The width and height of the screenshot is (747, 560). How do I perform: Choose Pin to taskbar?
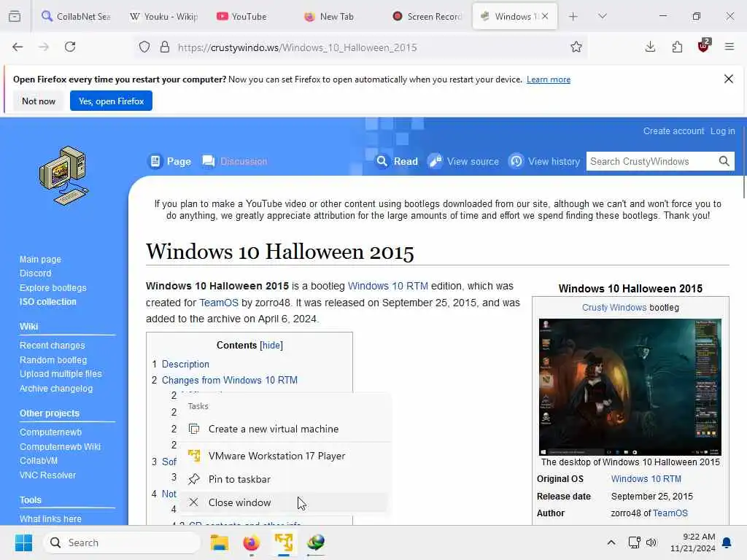point(285,479)
